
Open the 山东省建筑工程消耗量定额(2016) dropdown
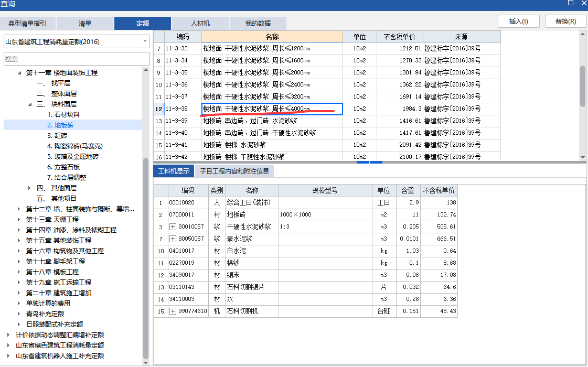(77, 41)
